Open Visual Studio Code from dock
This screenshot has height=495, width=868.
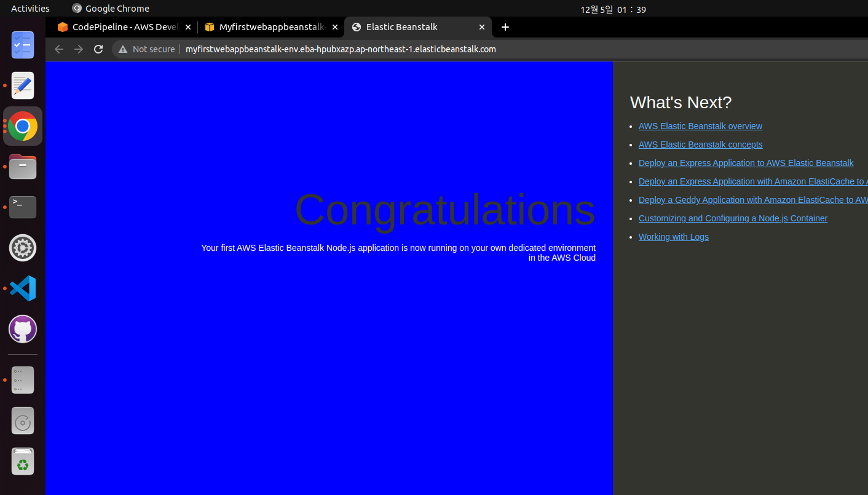(x=23, y=288)
